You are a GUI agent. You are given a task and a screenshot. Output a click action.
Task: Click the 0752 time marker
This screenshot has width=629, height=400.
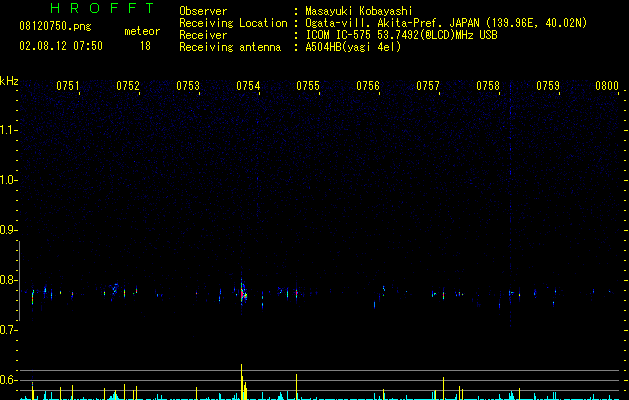(x=128, y=86)
